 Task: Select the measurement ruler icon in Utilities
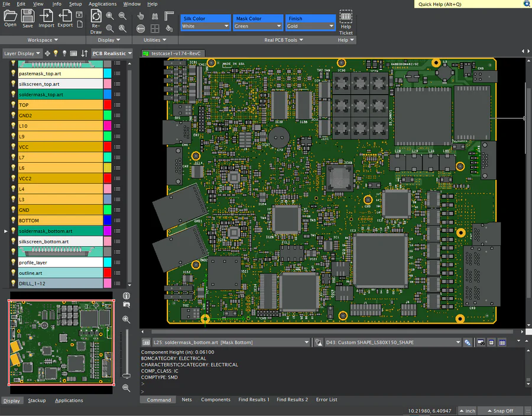[169, 15]
